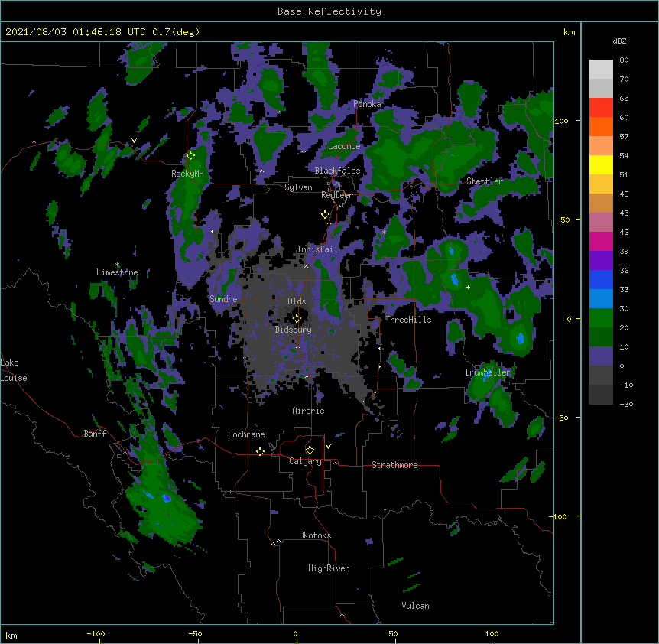Click the Okotoks town label
This screenshot has height=644, width=659.
pyautogui.click(x=315, y=535)
